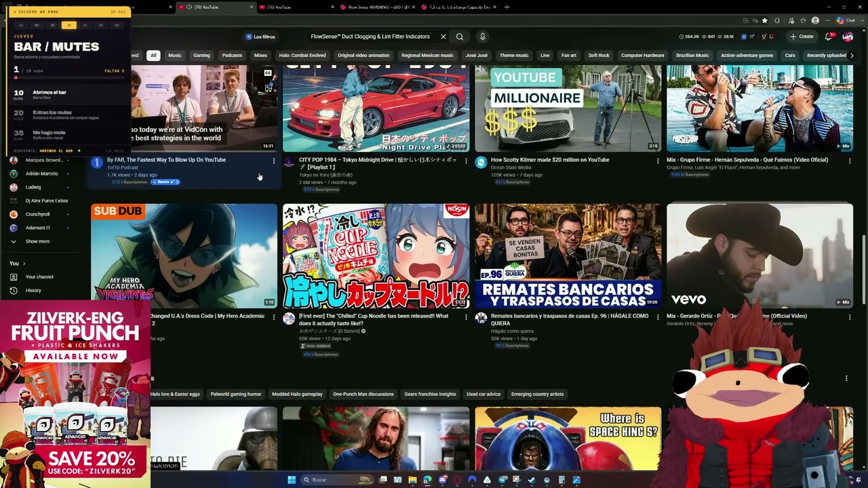Select the All filter chip
This screenshot has height=488, width=868.
153,56
